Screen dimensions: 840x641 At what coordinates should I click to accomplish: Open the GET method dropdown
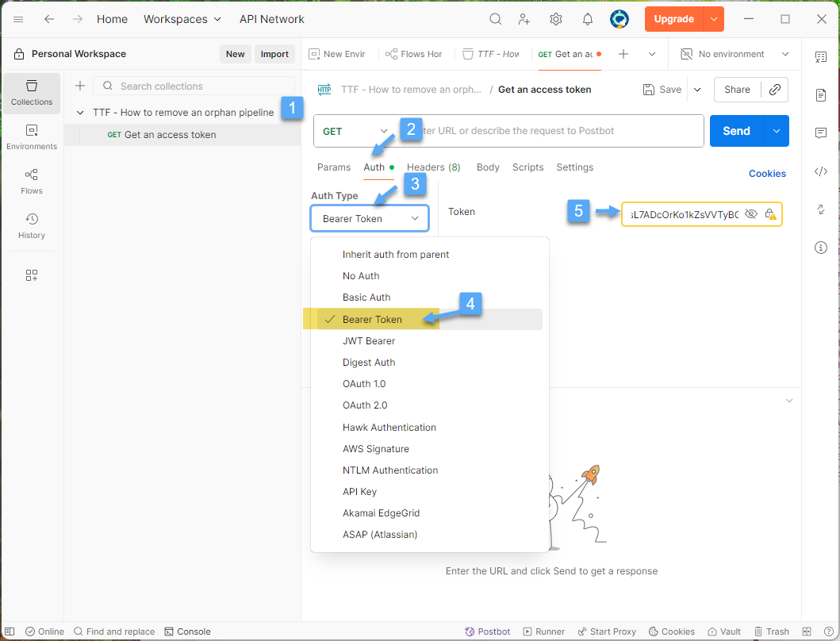[x=355, y=132]
